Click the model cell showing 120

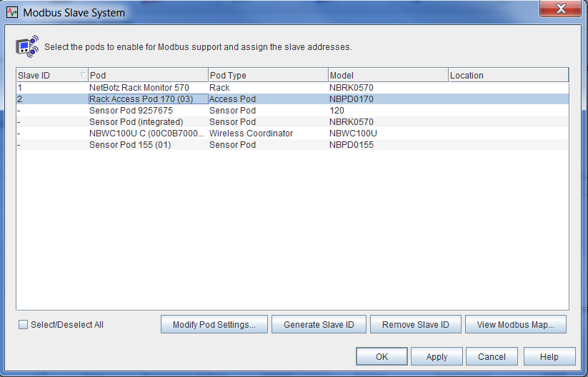[x=388, y=111]
